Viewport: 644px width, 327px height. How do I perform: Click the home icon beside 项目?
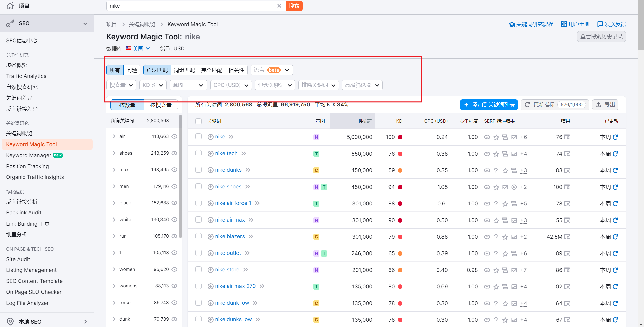pos(10,6)
